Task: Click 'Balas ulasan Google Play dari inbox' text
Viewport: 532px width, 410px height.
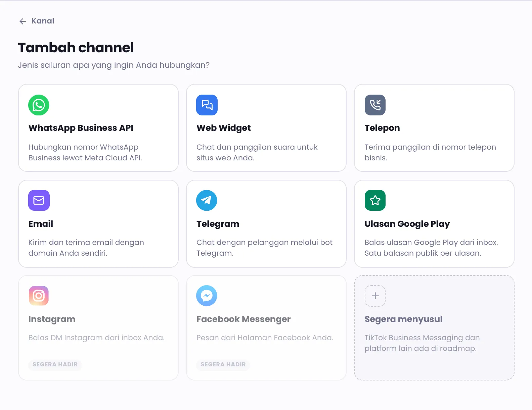Action: (x=431, y=248)
